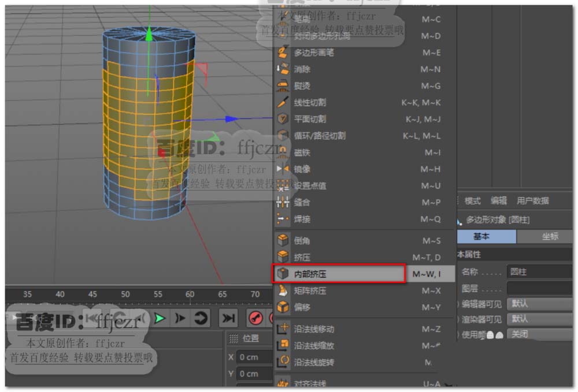Pick the Plane Cut (平面切割) icon
578x392 pixels.
click(x=283, y=119)
